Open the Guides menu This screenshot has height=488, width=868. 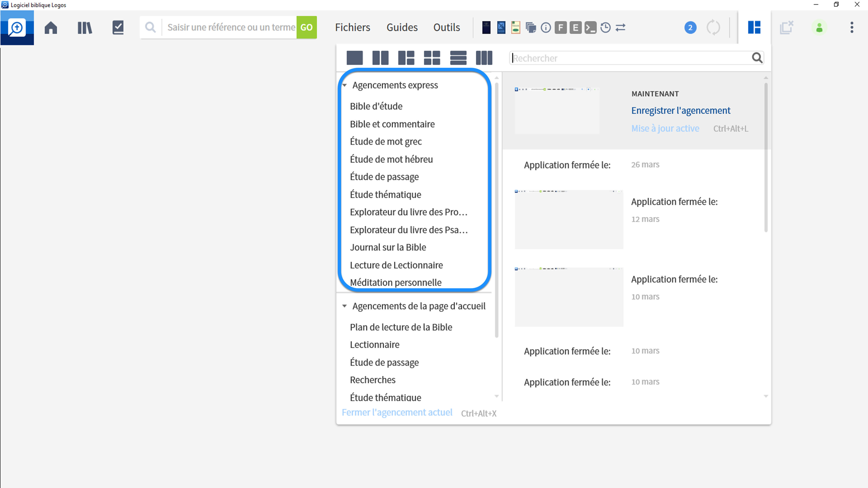pyautogui.click(x=402, y=27)
